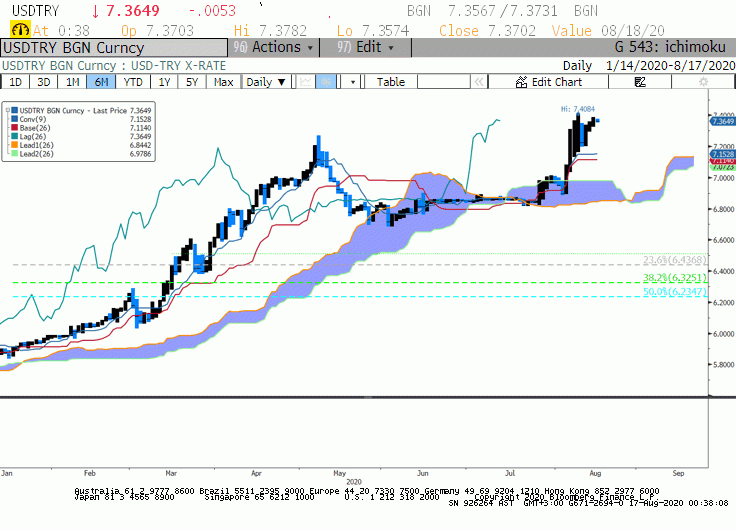Click the double left chevron collapse icon
This screenshot has width=736, height=530.
pyautogui.click(x=479, y=82)
